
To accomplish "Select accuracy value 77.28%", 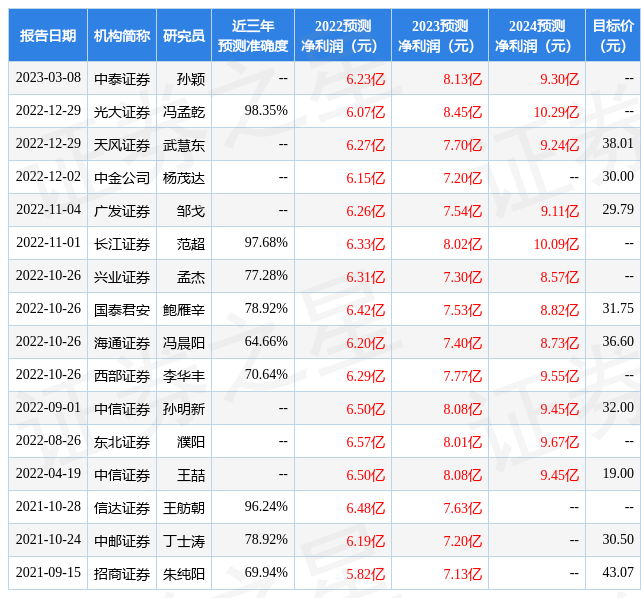I will (266, 275).
